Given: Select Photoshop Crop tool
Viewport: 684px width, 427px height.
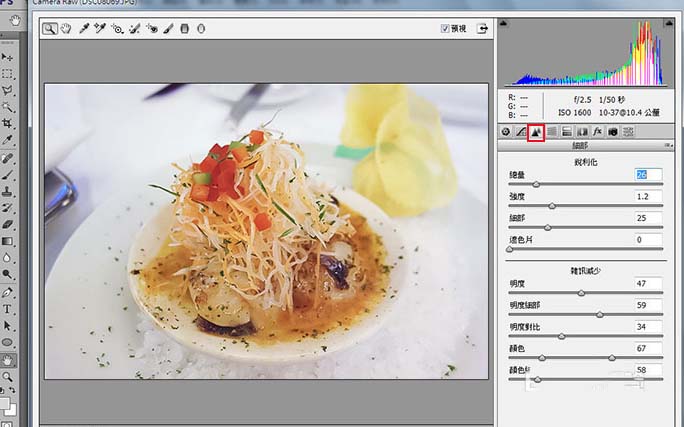Looking at the screenshot, I should point(7,123).
